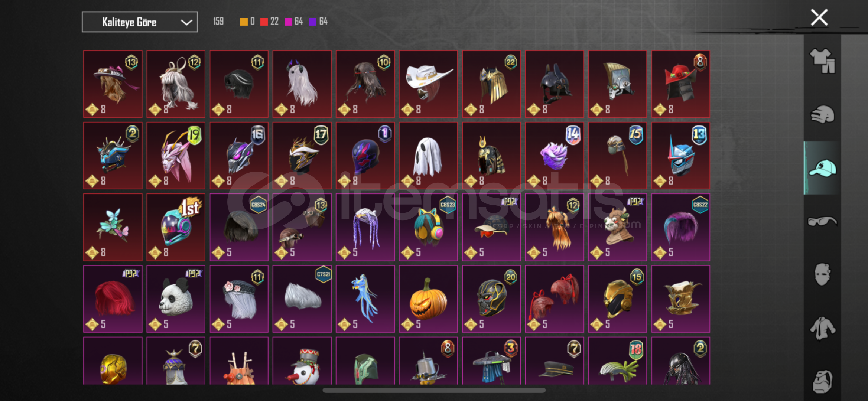Click the orange quality count swatch

click(244, 22)
